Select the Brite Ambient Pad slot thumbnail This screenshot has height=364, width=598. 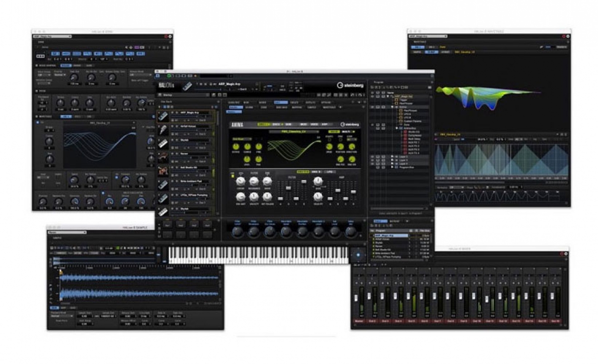163,185
